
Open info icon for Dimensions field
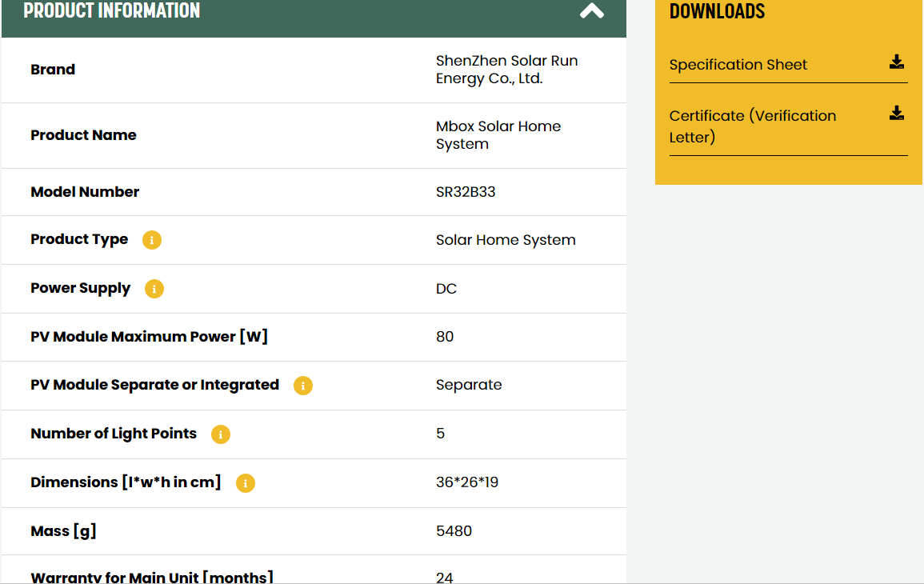pos(245,483)
